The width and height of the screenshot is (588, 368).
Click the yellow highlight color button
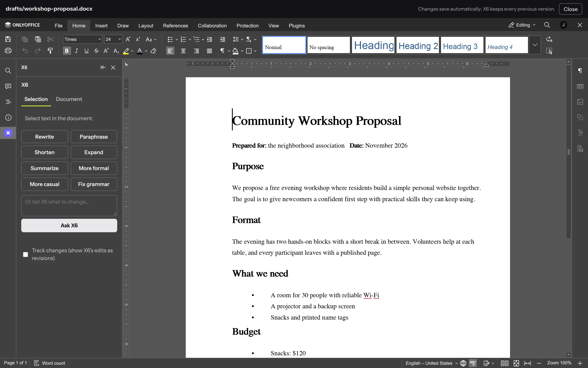126,51
